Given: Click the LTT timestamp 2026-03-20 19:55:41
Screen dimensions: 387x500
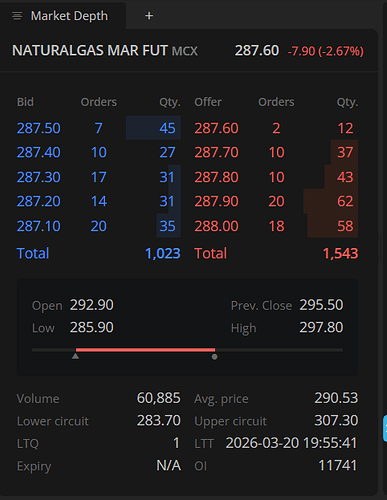Looking at the screenshot, I should click(291, 443).
